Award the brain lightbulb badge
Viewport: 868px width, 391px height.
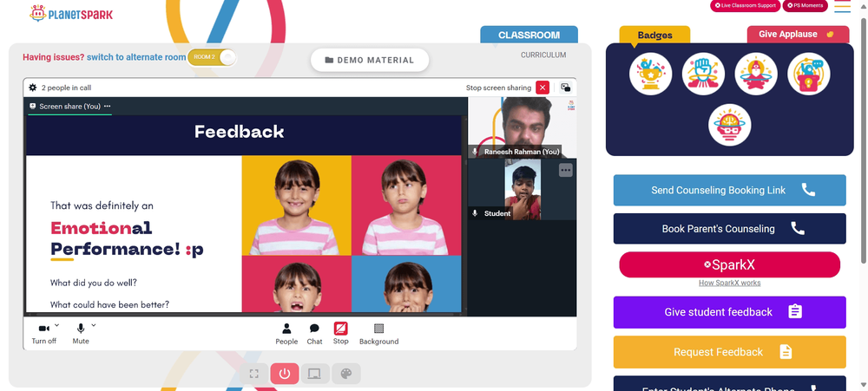(730, 125)
